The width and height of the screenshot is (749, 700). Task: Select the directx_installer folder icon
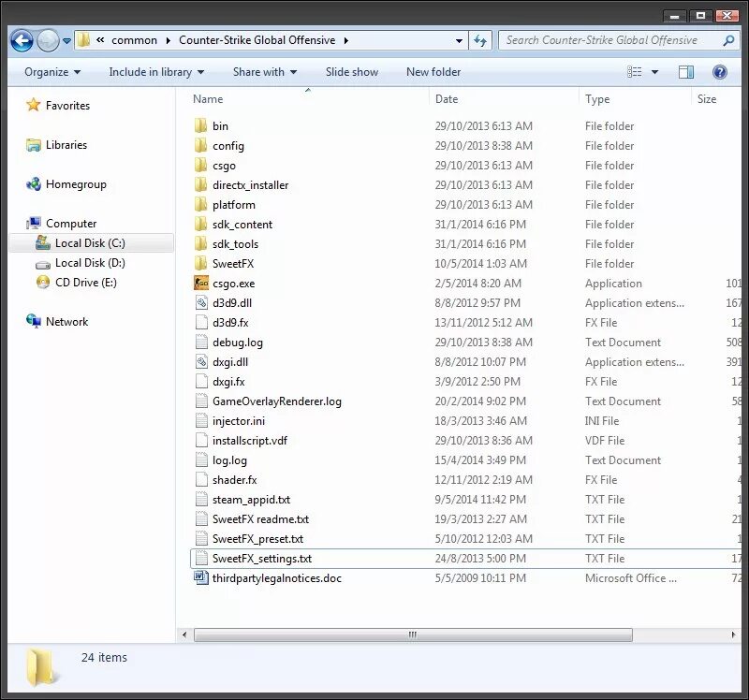[200, 184]
